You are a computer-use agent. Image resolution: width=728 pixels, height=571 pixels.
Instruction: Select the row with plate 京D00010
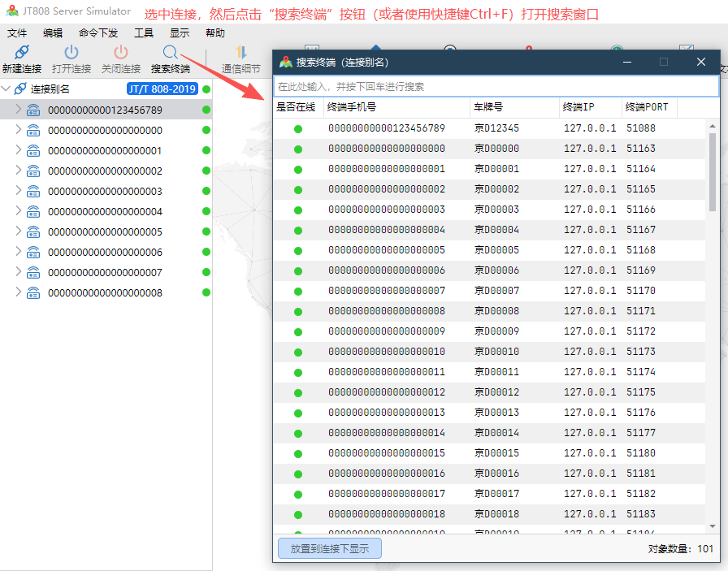pos(496,352)
